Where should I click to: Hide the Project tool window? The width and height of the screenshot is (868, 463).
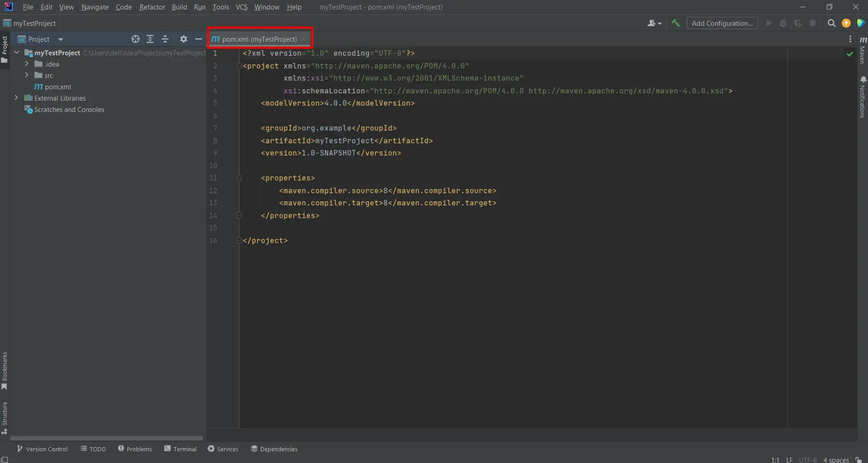click(198, 39)
